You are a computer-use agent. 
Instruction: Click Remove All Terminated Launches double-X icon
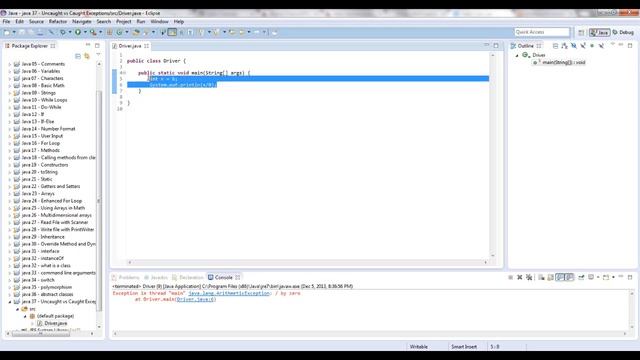pos(529,278)
